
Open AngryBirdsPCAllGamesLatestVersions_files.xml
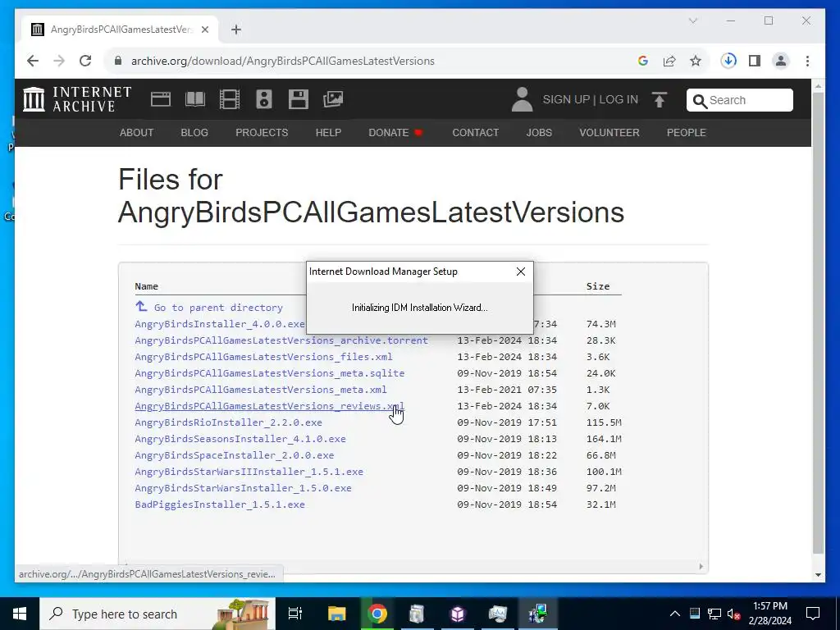[x=263, y=357]
